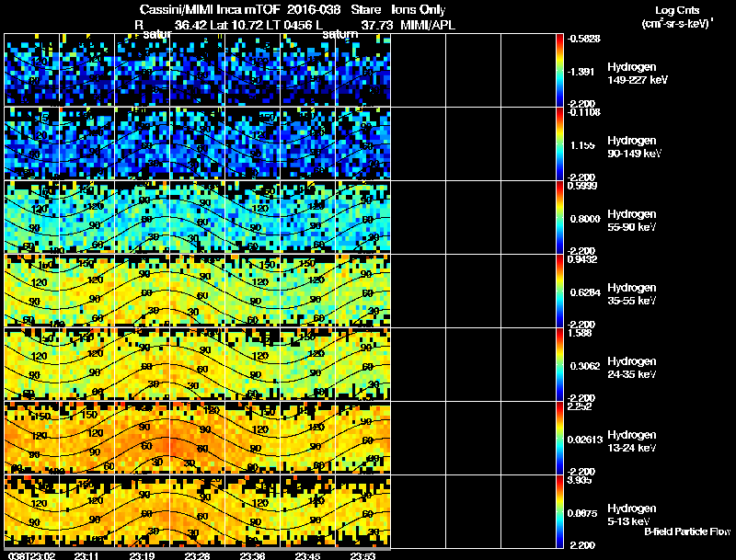
Task: Click the '3.935' colorbar maximum value
Action: (580, 480)
